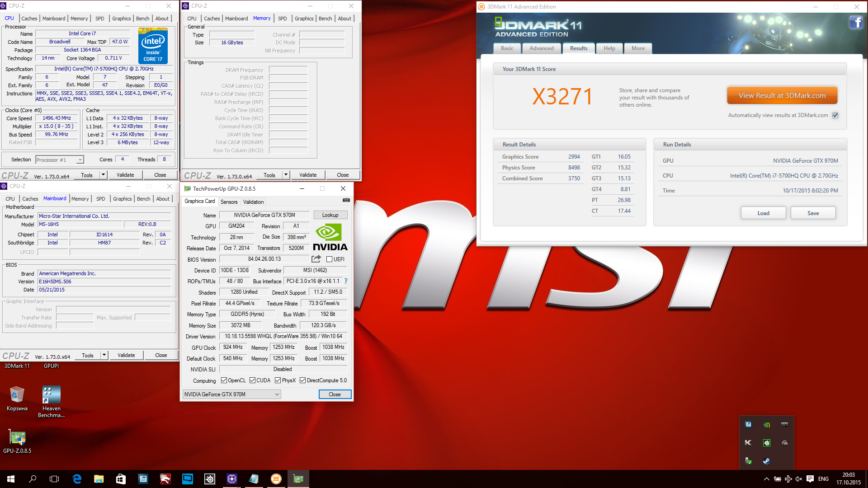This screenshot has width=868, height=488.
Task: Toggle the UEFI checkbox in GPU-Z
Action: click(x=329, y=259)
